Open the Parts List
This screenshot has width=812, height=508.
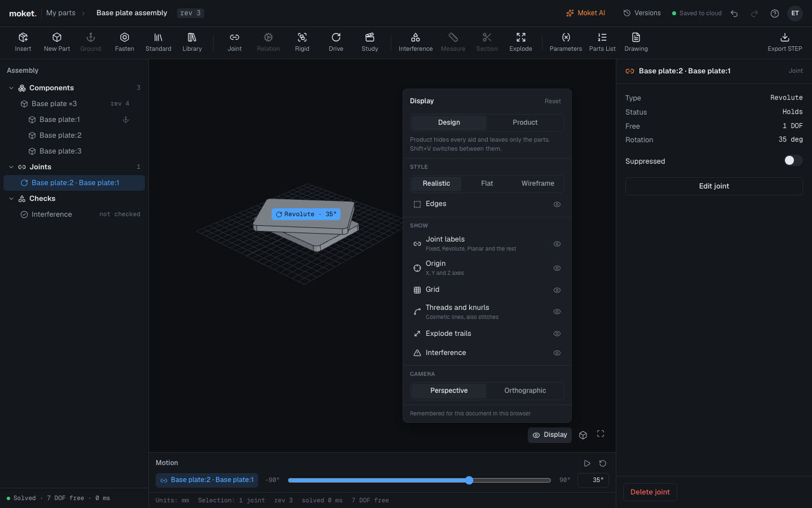[602, 42]
